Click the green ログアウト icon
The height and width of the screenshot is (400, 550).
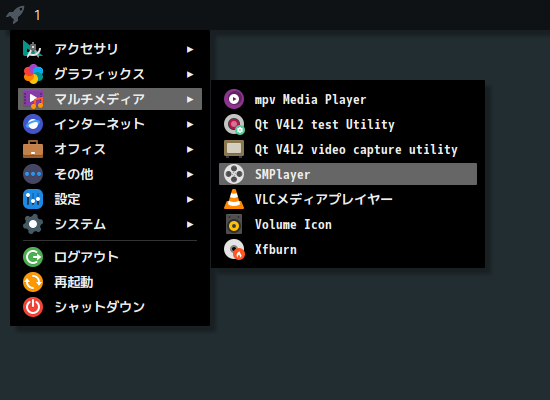(x=33, y=257)
